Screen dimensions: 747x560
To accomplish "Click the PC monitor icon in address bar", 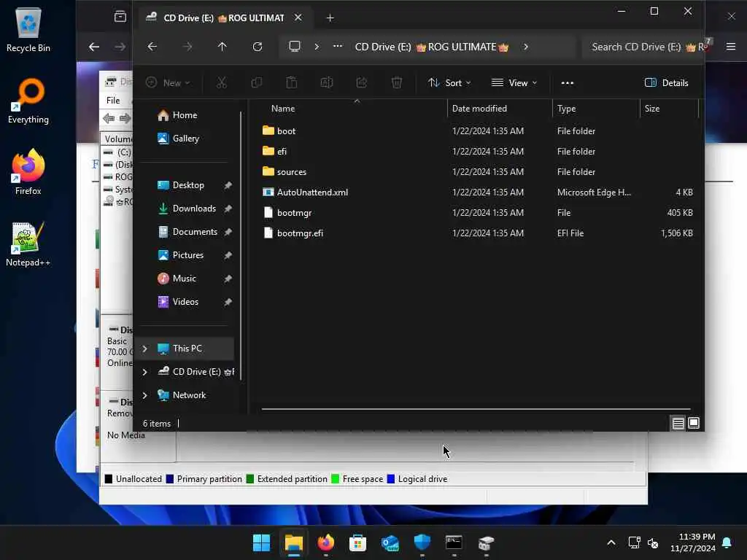I will pos(295,47).
